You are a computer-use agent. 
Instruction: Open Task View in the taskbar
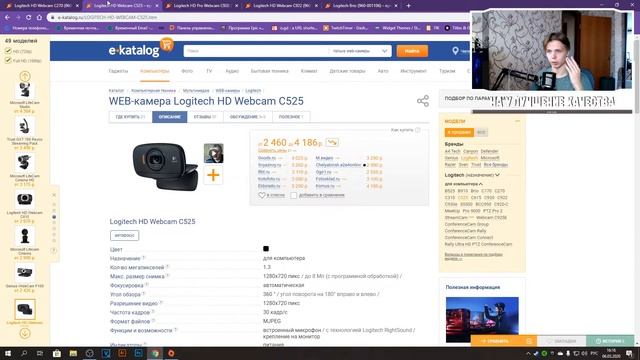click(40, 353)
